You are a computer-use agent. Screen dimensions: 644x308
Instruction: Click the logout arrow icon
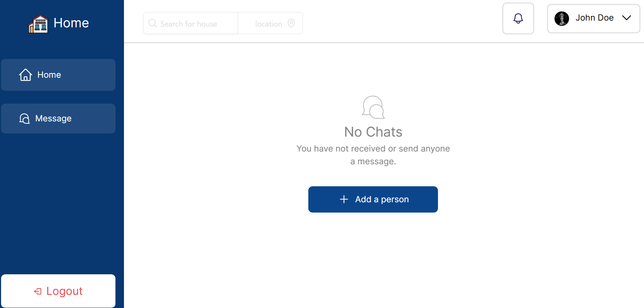point(38,291)
